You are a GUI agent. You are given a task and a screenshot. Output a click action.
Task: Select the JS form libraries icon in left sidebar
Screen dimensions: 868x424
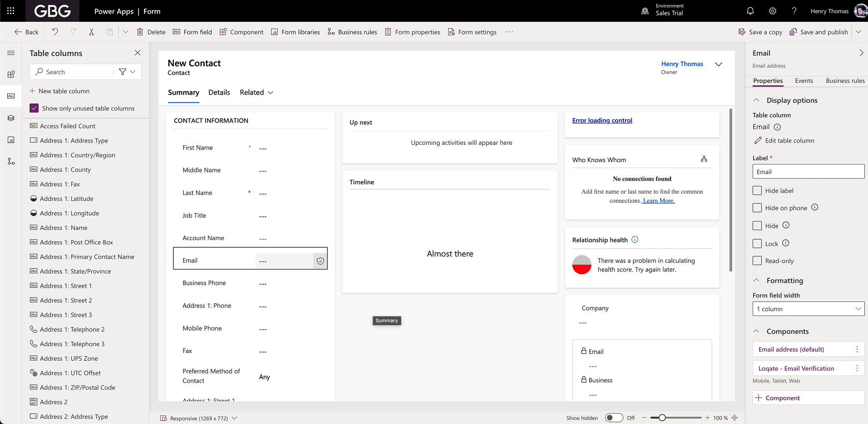(11, 140)
